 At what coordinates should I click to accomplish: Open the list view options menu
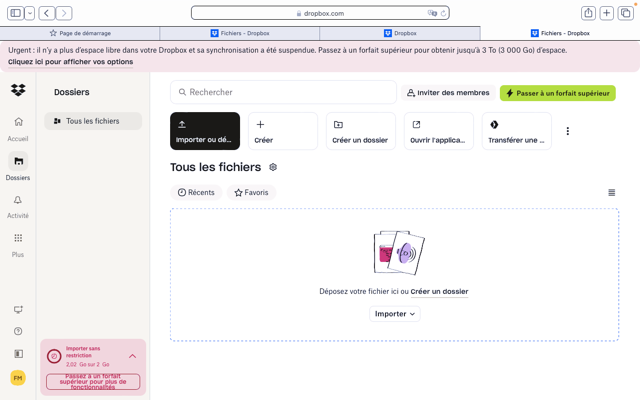[x=611, y=192]
